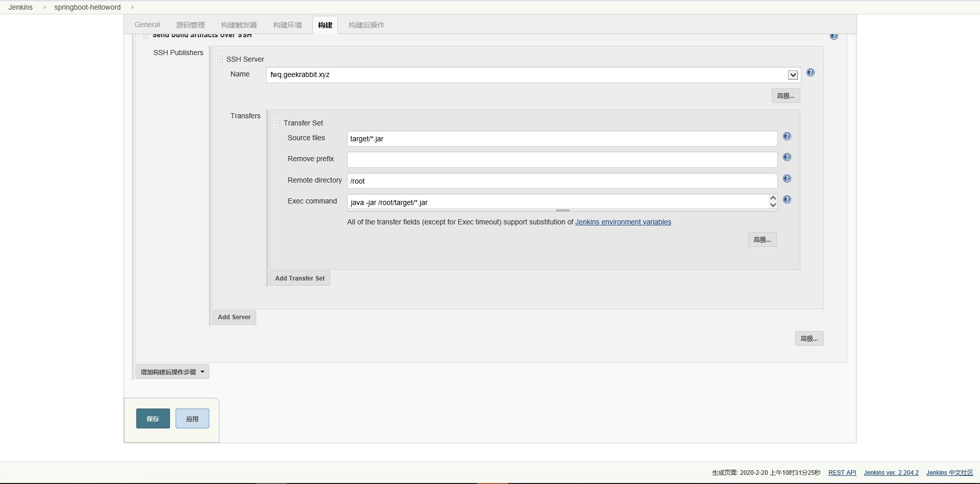Image resolution: width=980 pixels, height=484 pixels.
Task: Apply changes with 应用 button
Action: click(192, 419)
